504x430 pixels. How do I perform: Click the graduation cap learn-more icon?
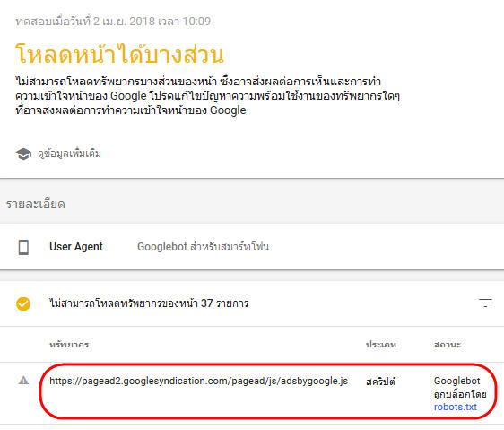tap(23, 154)
